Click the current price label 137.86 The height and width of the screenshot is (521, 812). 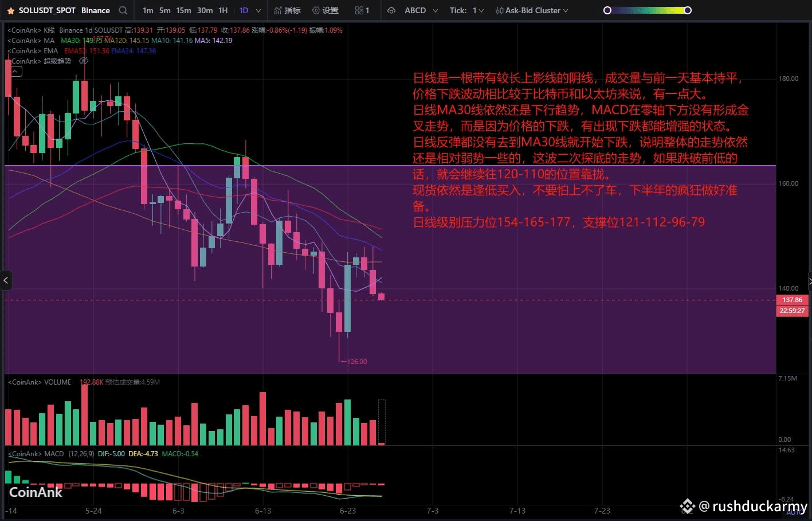coord(792,300)
